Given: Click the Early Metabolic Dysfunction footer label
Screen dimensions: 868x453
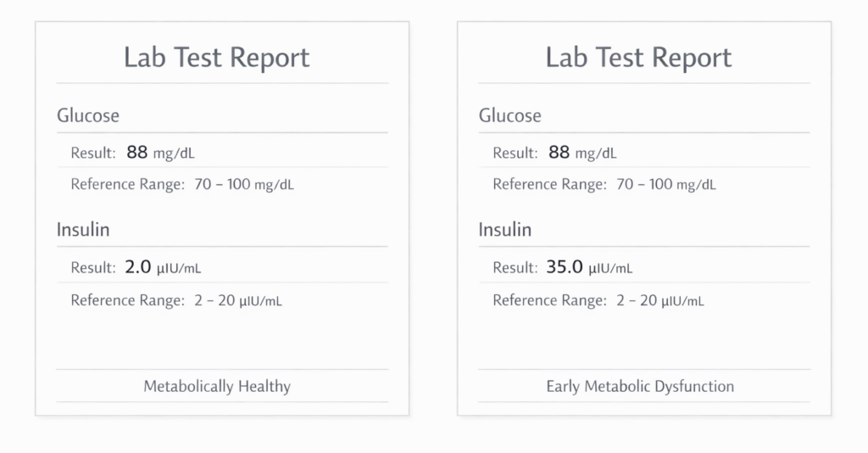Looking at the screenshot, I should click(x=640, y=386).
